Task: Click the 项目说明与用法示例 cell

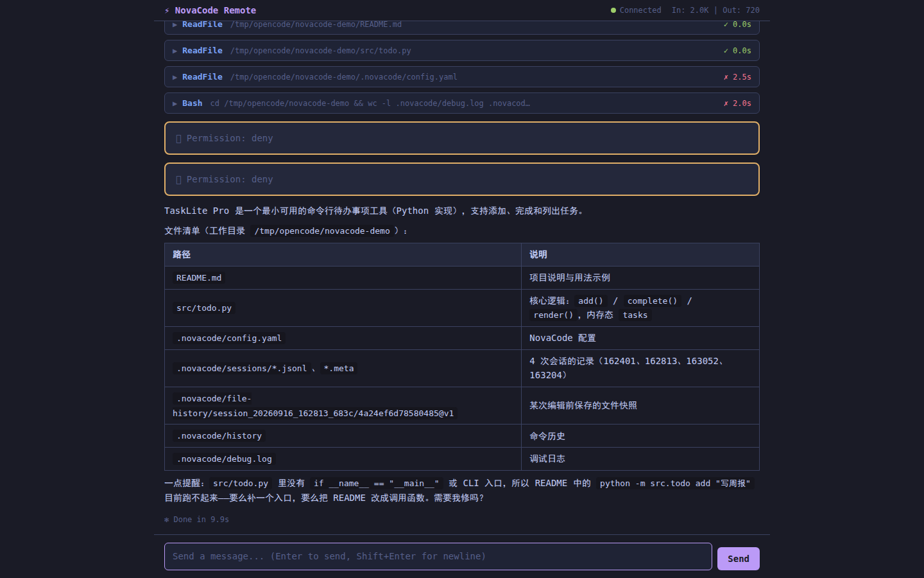Action: click(640, 277)
